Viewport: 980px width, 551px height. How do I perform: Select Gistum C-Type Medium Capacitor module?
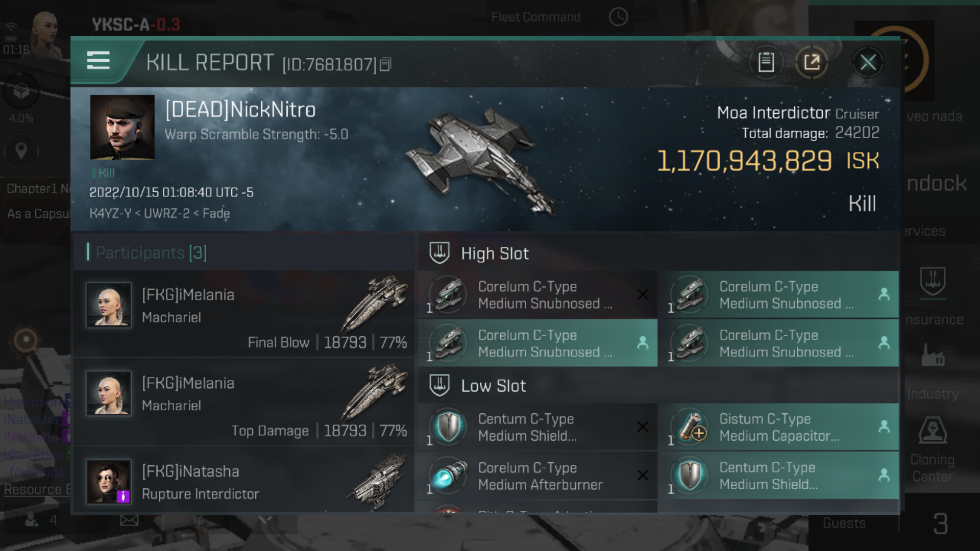[778, 427]
